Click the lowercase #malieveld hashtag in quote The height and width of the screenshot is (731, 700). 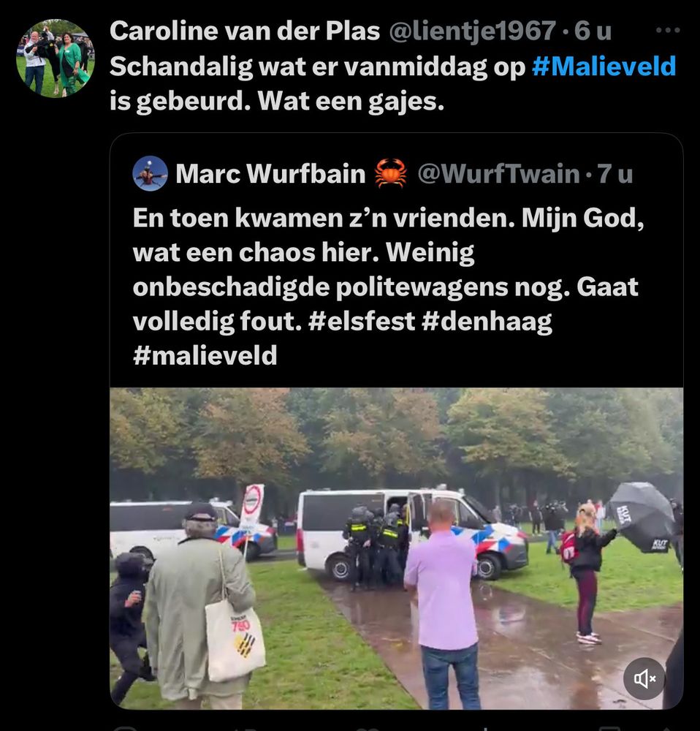coord(205,355)
